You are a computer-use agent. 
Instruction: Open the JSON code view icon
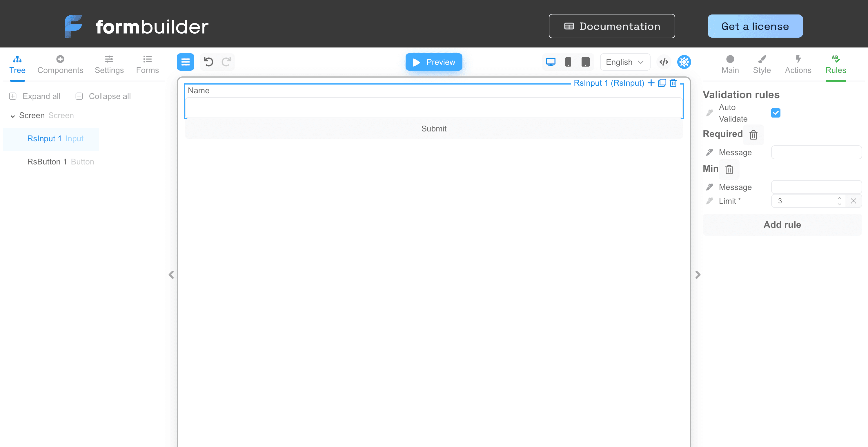click(x=664, y=62)
